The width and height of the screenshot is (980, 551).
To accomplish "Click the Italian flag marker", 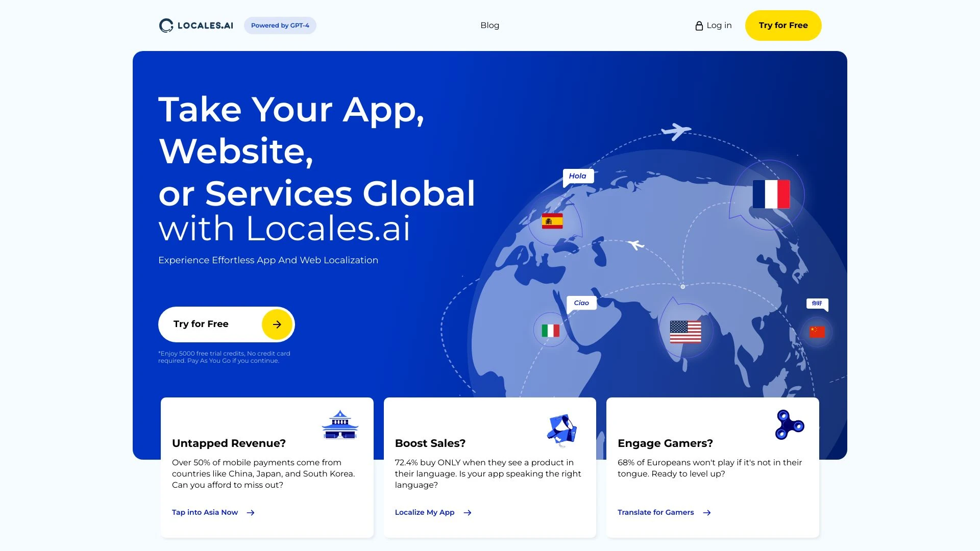I will pos(550,330).
